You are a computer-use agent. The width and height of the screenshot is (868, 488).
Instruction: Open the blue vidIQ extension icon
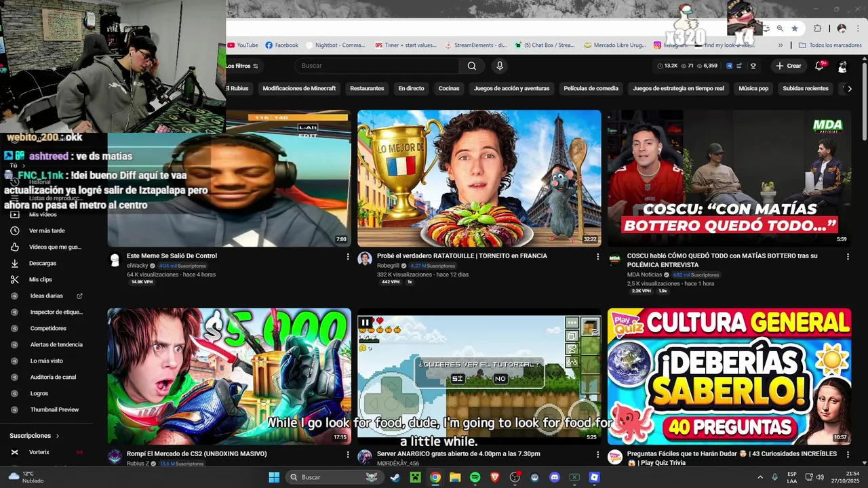pos(730,66)
